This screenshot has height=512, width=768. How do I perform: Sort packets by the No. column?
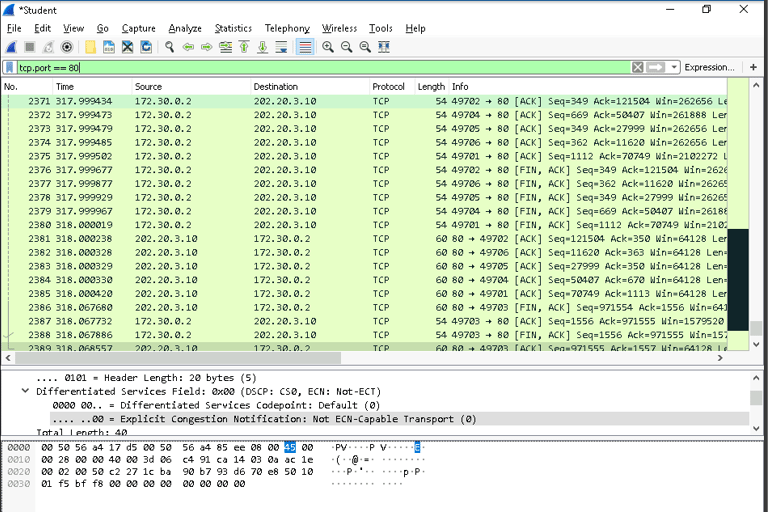tap(27, 87)
